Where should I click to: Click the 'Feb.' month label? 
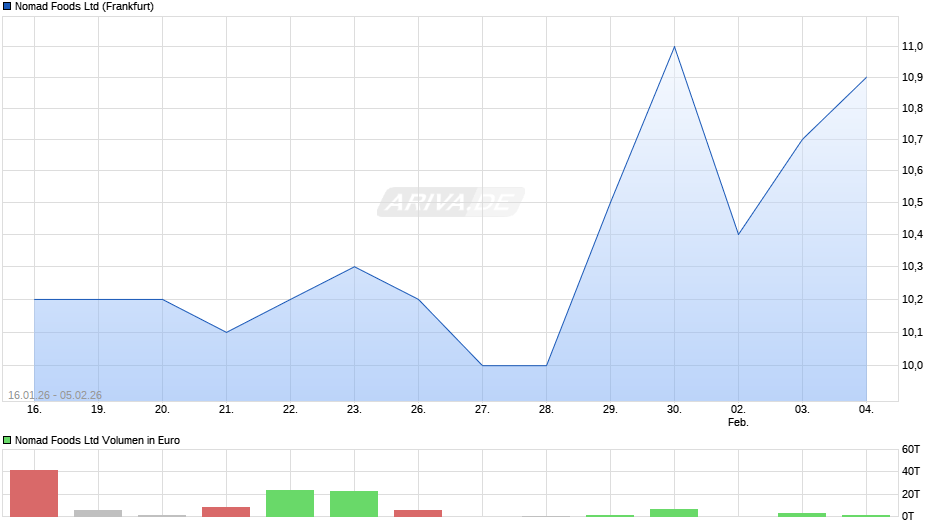pyautogui.click(x=739, y=422)
